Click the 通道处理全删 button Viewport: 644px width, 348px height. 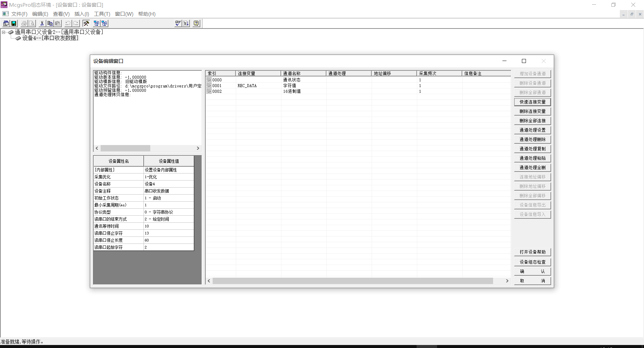(532, 167)
